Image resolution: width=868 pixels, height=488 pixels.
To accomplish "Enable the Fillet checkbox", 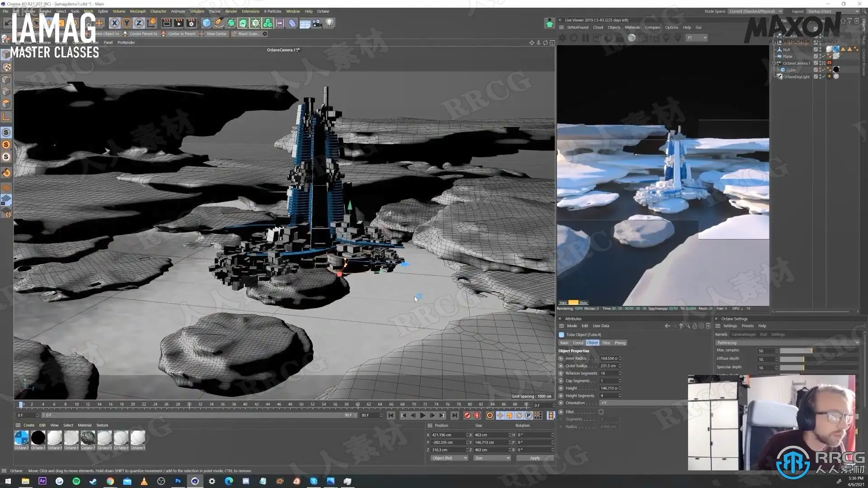I will coord(601,412).
